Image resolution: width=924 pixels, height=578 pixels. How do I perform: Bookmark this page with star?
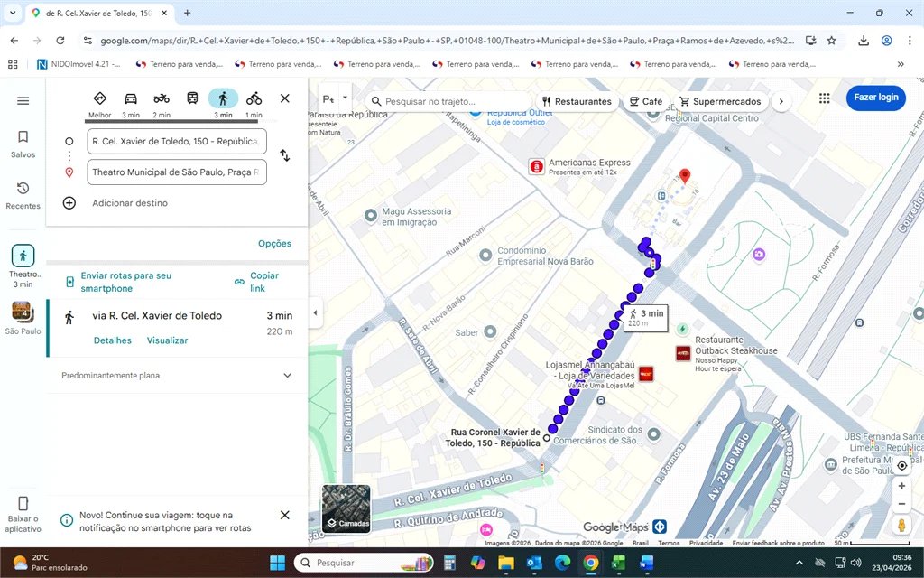pos(831,41)
